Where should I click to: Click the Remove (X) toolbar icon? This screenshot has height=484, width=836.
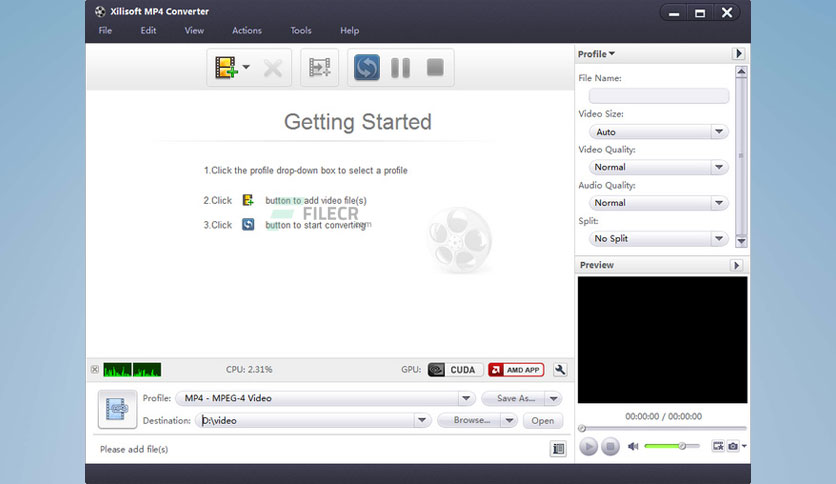point(272,68)
